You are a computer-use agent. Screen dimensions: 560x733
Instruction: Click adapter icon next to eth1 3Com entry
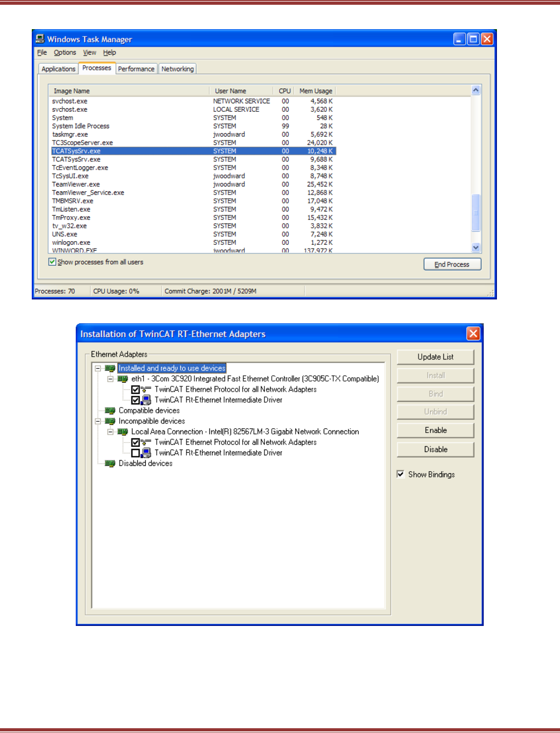[x=123, y=378]
